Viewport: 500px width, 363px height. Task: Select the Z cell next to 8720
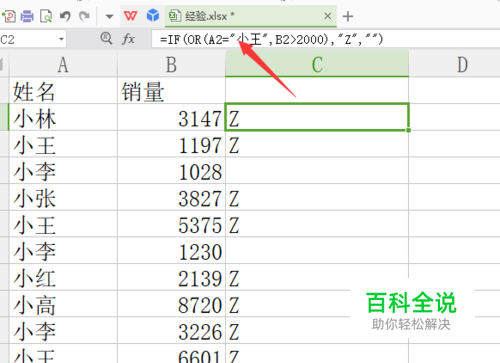coord(317,304)
